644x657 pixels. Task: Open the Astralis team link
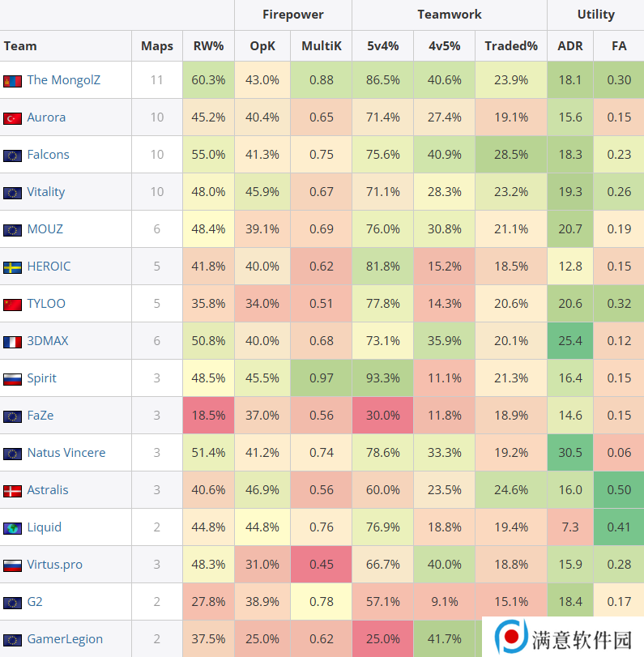point(48,490)
